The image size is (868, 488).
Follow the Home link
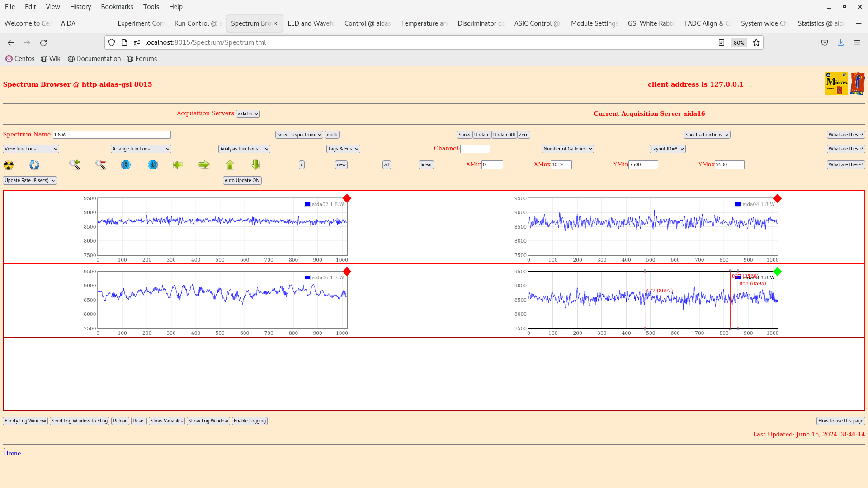tap(12, 453)
